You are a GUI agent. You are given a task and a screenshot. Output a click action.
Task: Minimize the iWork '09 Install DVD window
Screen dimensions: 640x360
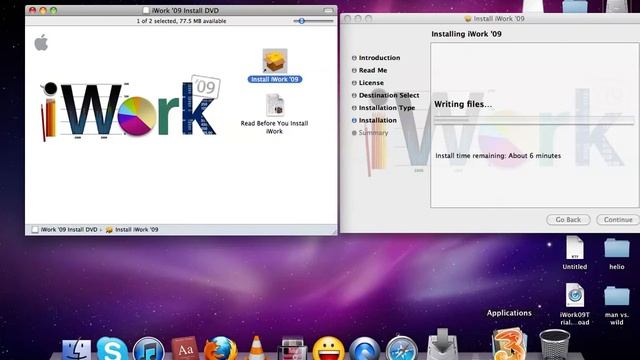pos(43,10)
